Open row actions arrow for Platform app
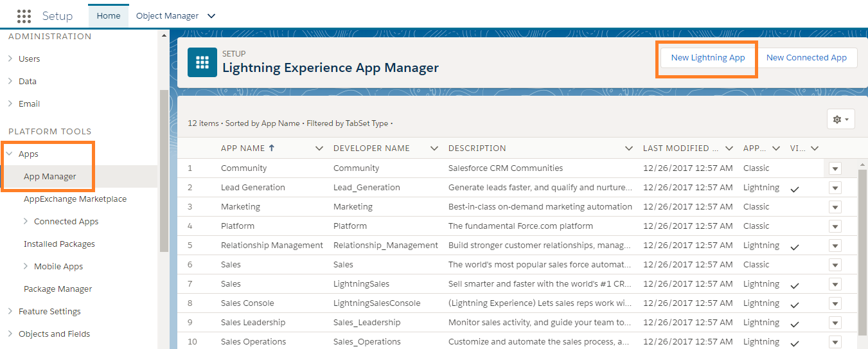 click(x=835, y=226)
